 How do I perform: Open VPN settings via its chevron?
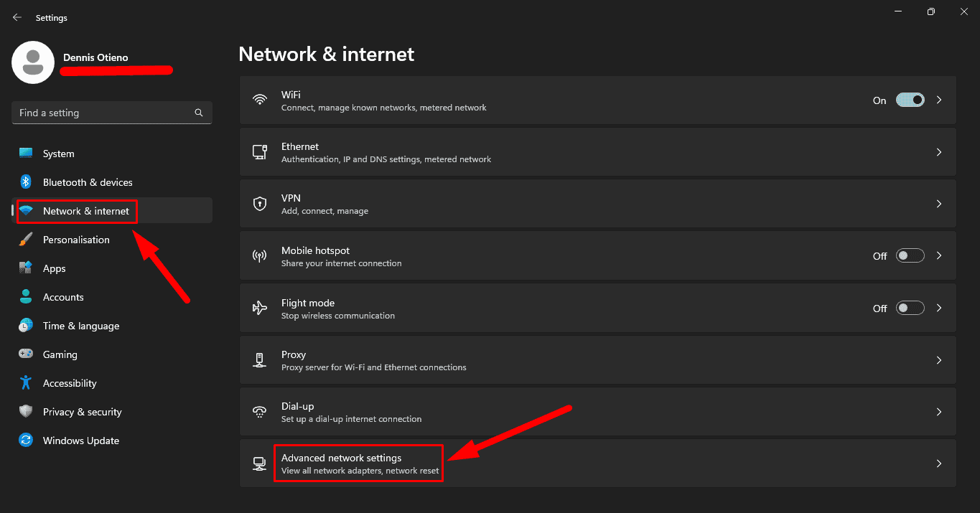938,203
